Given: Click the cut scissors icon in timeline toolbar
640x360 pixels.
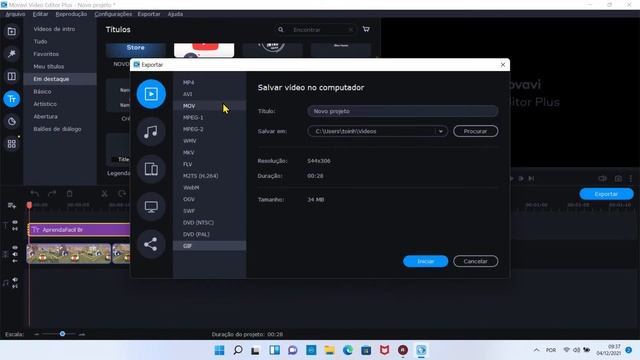Looking at the screenshot, I should click(x=104, y=193).
